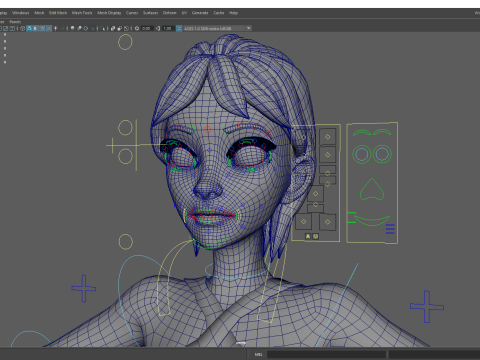Viewport: 480px width, 360px height.
Task: Select the lower yellow circle of eye aim control
Action: (x=126, y=156)
